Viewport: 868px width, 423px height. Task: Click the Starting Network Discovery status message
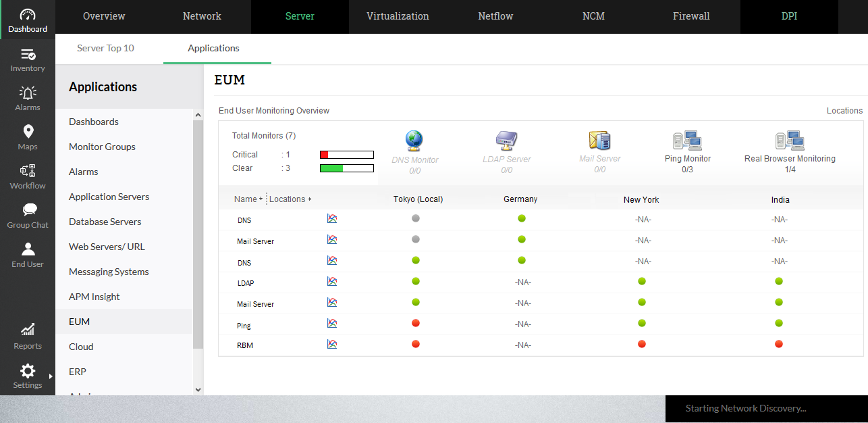[x=746, y=408]
